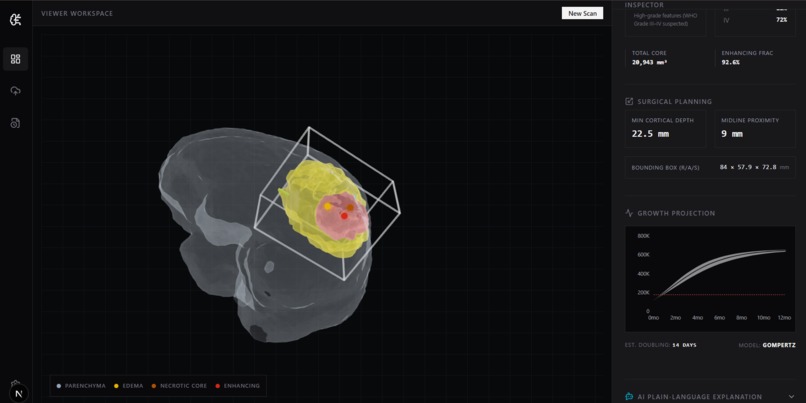
Task: Open the dashboard grid view icon
Action: pyautogui.click(x=15, y=59)
